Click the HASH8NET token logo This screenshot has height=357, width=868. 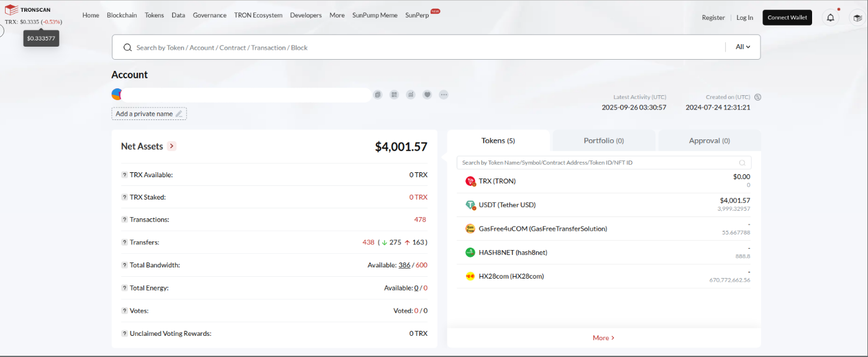470,253
